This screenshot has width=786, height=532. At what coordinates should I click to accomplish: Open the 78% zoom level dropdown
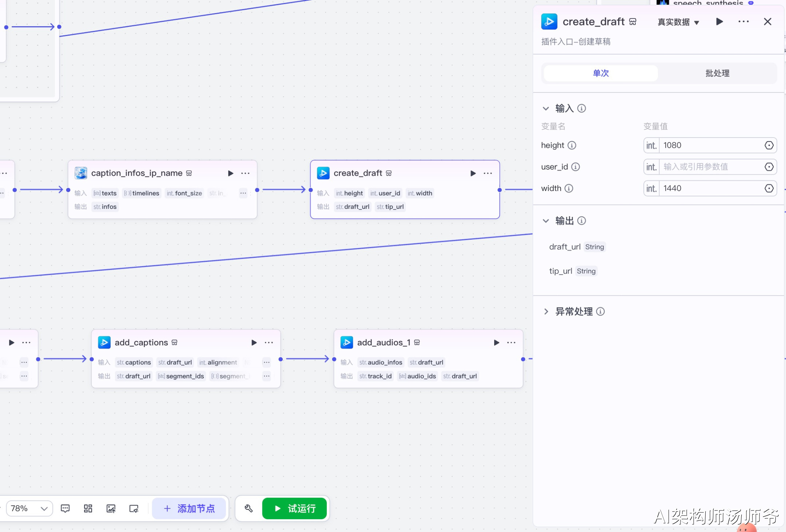29,508
